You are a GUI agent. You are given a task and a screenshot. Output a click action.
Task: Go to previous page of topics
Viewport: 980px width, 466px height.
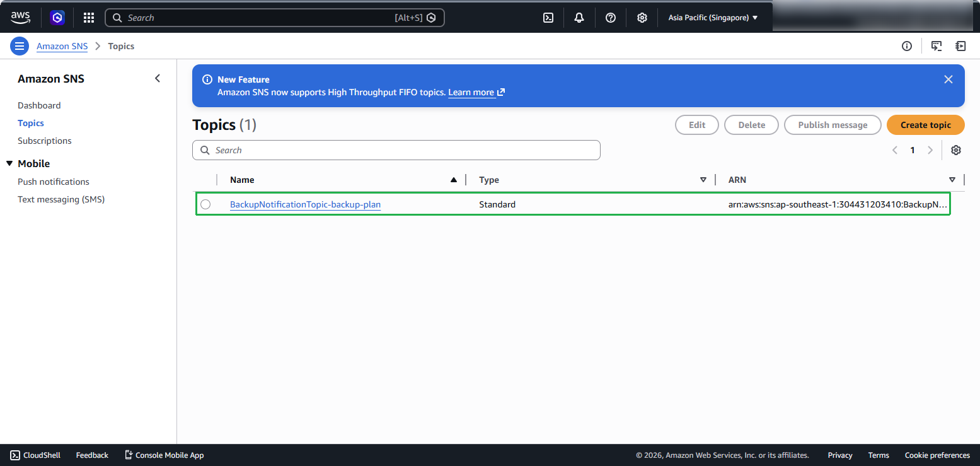pos(895,150)
